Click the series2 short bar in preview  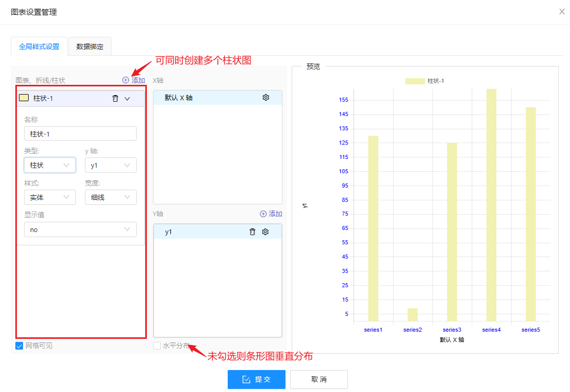tap(412, 315)
